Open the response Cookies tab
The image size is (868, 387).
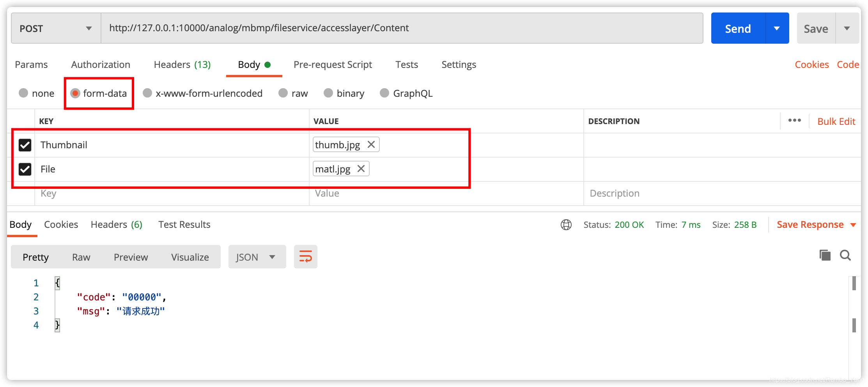61,225
